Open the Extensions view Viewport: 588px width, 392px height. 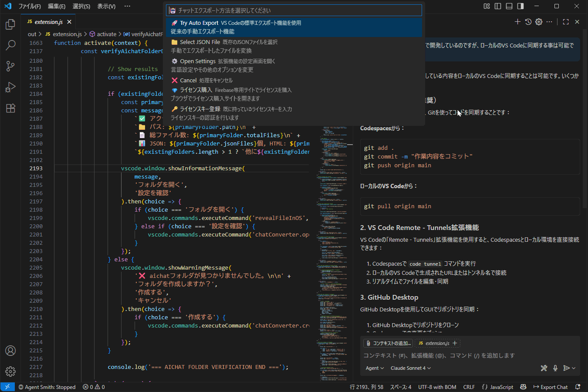pyautogui.click(x=10, y=108)
